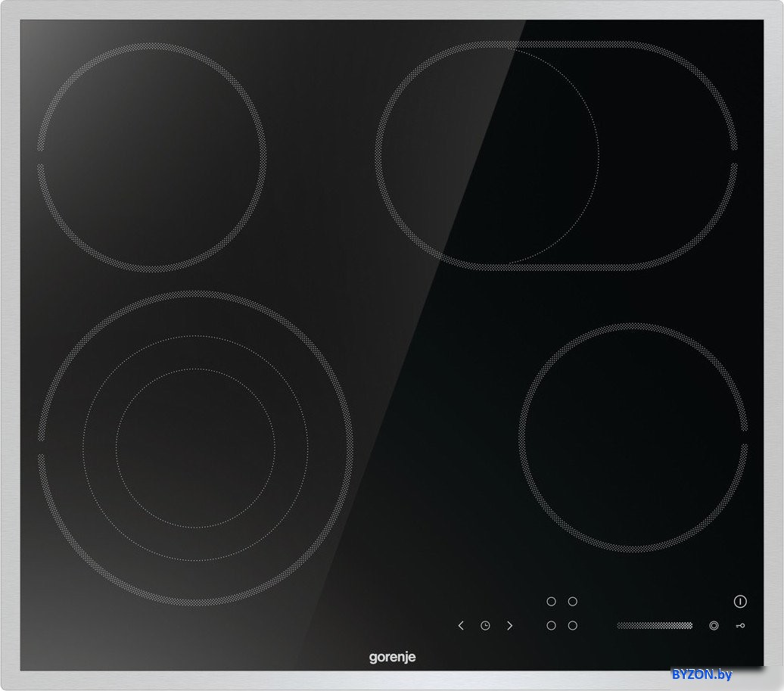This screenshot has width=784, height=691.
Task: Select the front-right zone selector circle
Action: (x=573, y=625)
